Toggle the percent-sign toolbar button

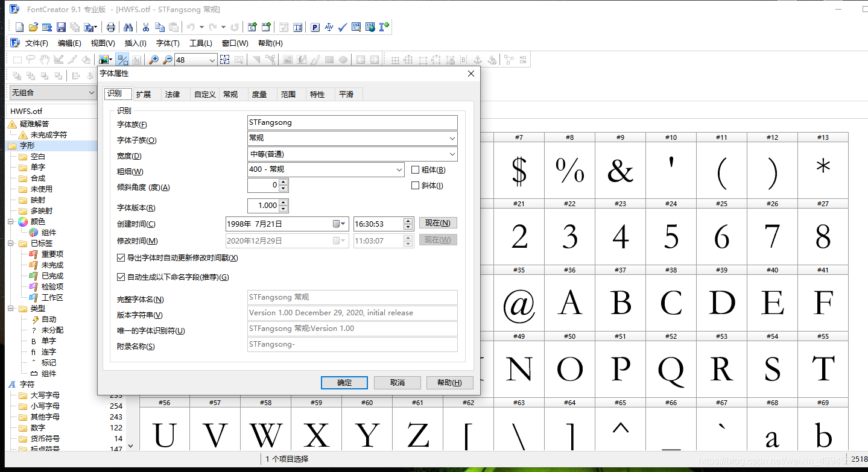click(122, 60)
